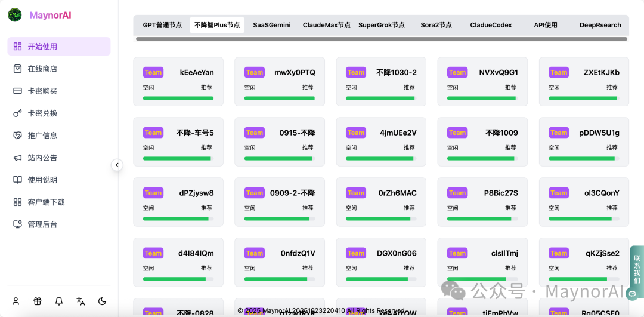644x317 pixels.
Task: Click the Team badge on 不降1009 card
Action: [457, 133]
